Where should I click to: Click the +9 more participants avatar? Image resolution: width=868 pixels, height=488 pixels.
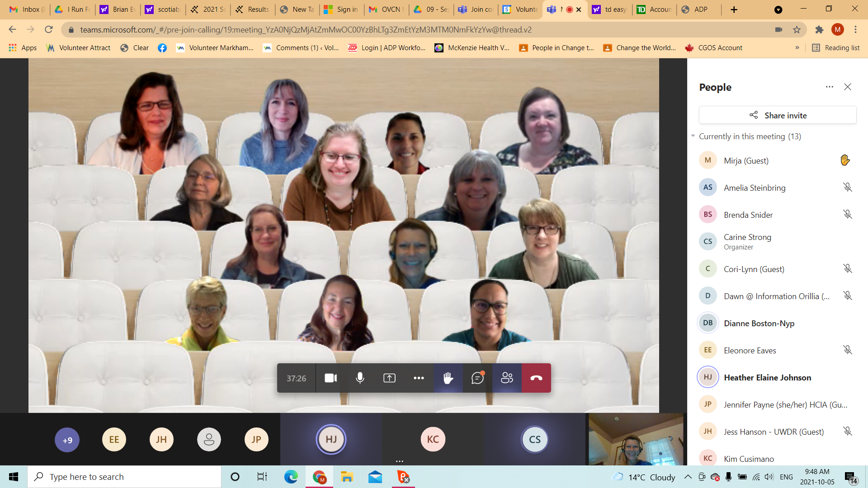pos(67,440)
